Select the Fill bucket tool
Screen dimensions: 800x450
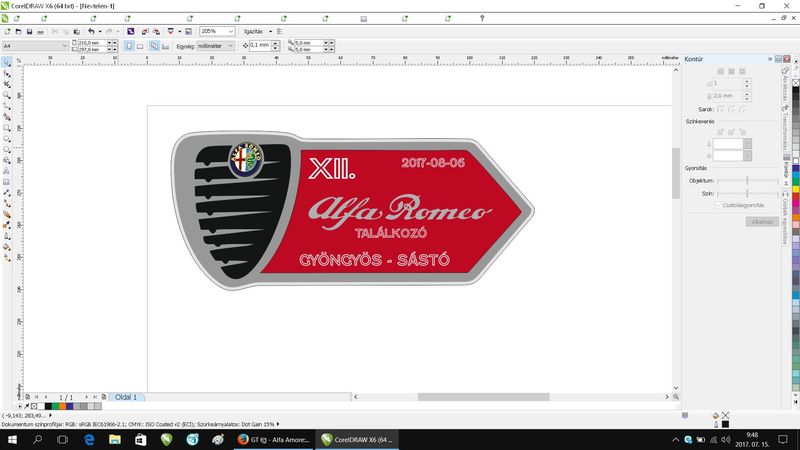(x=7, y=247)
